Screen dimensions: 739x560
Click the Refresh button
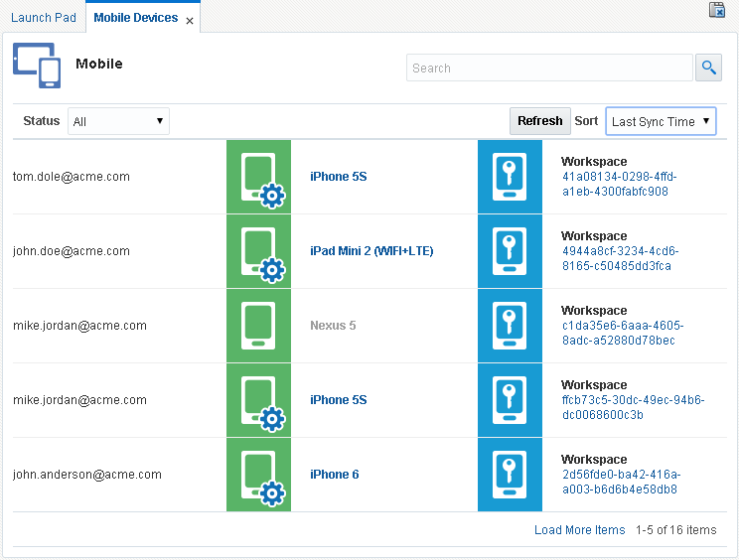[x=540, y=121]
